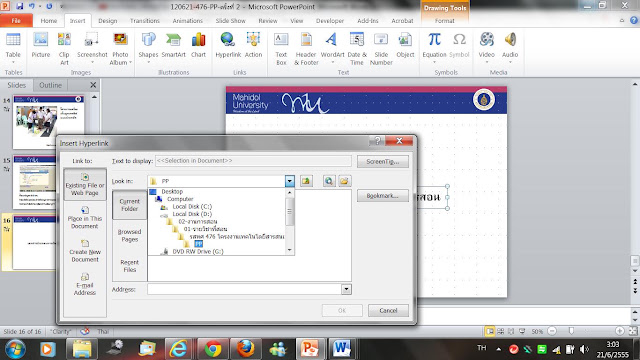The height and width of the screenshot is (360, 640).
Task: Choose Desktop in the Look in list
Action: [172, 191]
